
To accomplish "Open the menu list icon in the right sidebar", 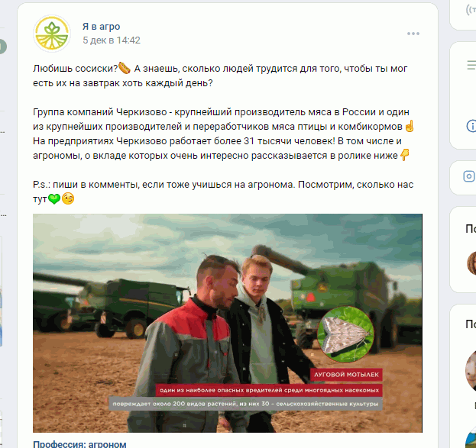I will [x=471, y=65].
